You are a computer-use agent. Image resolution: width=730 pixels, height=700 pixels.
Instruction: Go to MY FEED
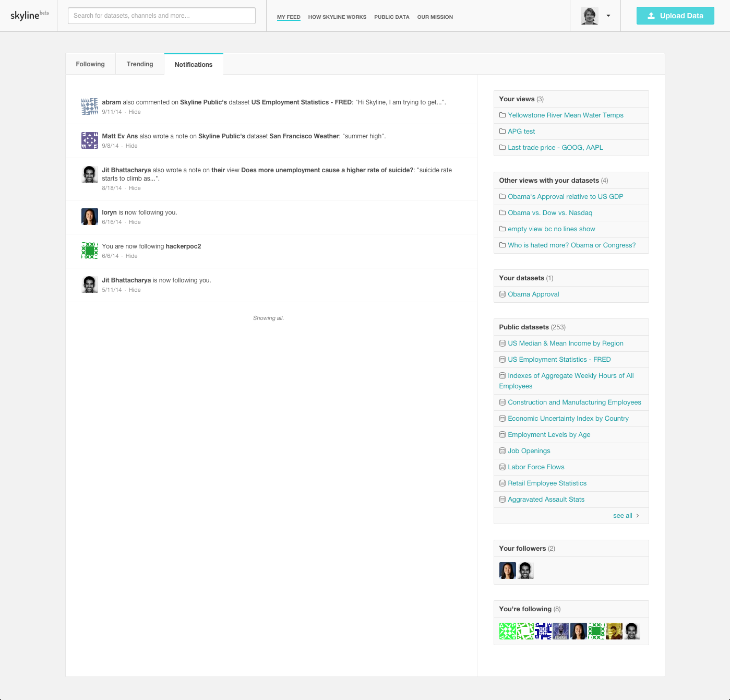[x=289, y=17]
